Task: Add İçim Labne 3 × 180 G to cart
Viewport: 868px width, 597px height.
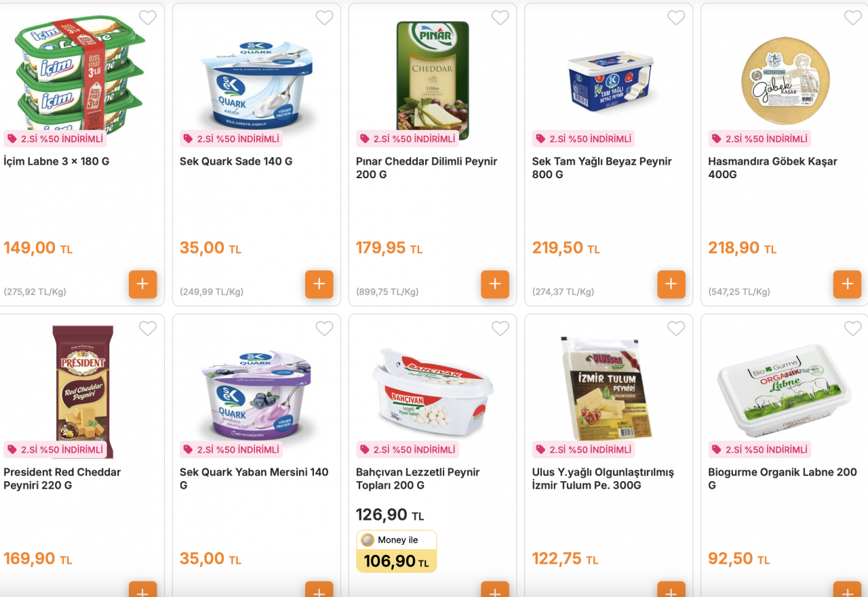Action: click(x=142, y=285)
